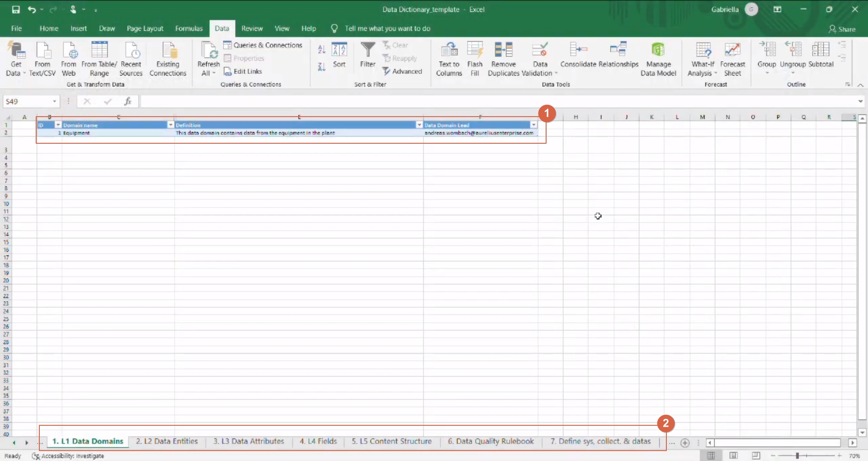Click the Tell me search box
This screenshot has height=461, width=868.
(387, 28)
